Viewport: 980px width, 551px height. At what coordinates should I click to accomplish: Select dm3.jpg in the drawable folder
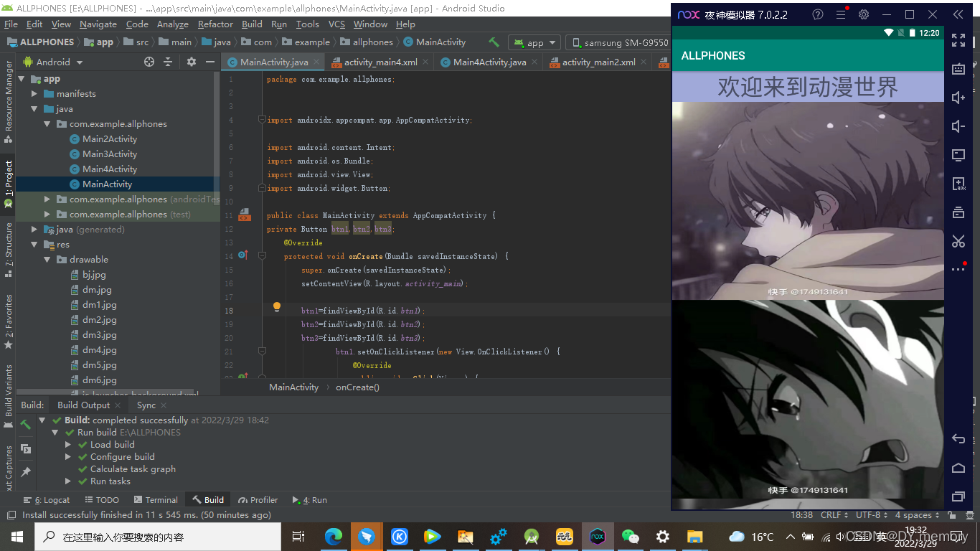click(99, 335)
